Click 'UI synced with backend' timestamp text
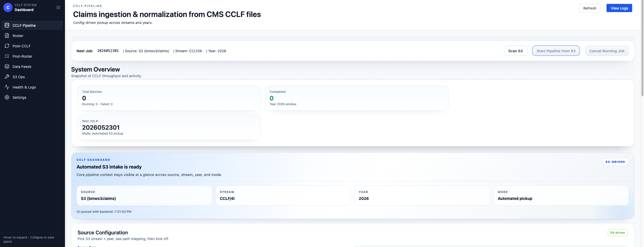The width and height of the screenshot is (644, 247). pos(104,212)
